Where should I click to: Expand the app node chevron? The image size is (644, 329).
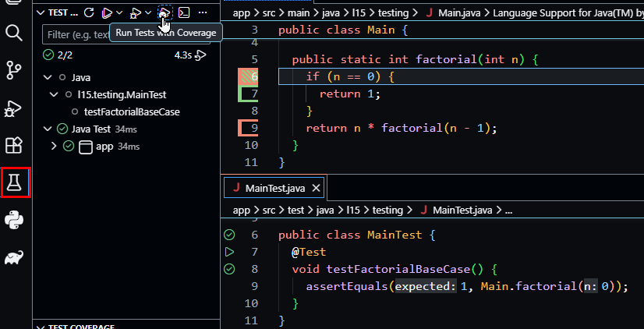click(53, 147)
